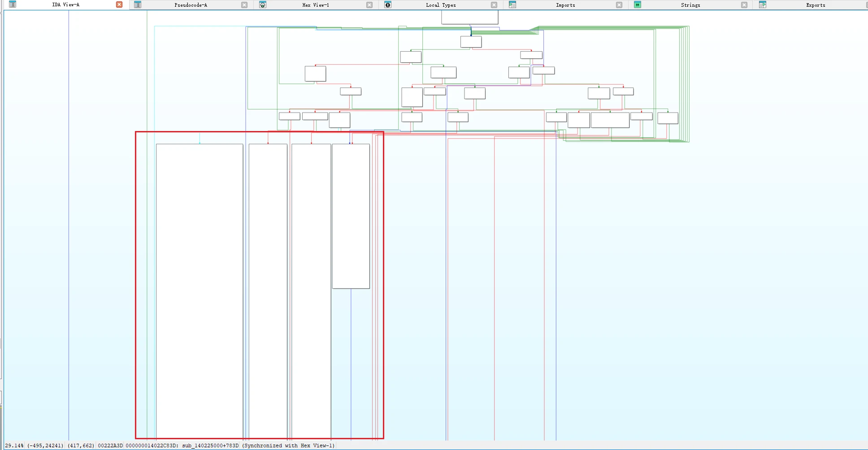
Task: Click the Local Types tab icon
Action: tap(388, 5)
